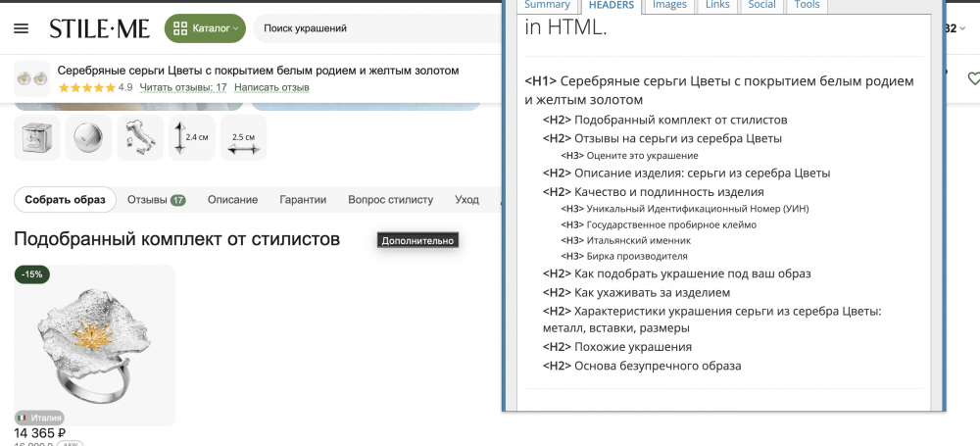Open the Social tab in SEO panel

point(761,5)
